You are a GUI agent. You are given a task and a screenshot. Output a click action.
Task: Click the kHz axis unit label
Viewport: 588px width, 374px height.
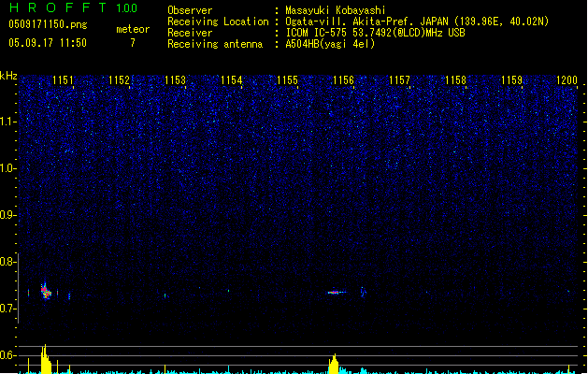click(8, 76)
